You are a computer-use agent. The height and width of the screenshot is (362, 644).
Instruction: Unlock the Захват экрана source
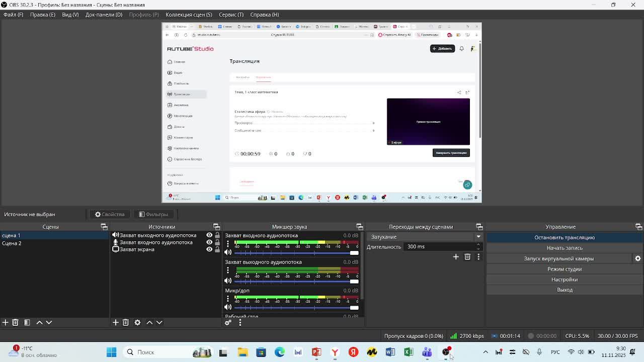point(217,249)
